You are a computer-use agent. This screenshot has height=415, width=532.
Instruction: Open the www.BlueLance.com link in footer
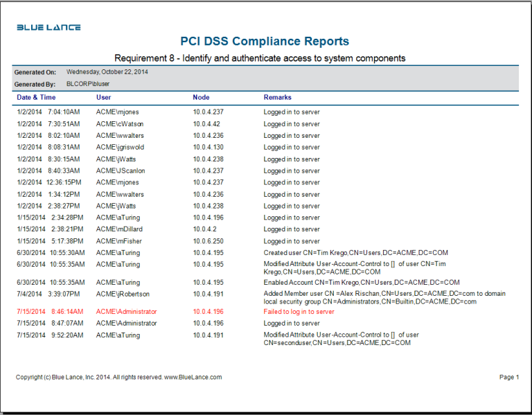coord(193,377)
